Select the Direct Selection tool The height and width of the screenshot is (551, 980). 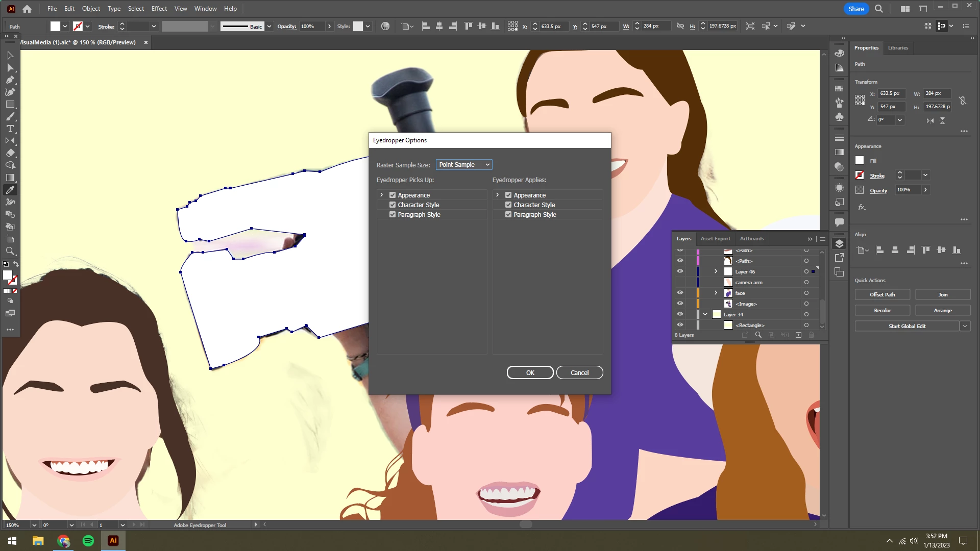(x=10, y=67)
